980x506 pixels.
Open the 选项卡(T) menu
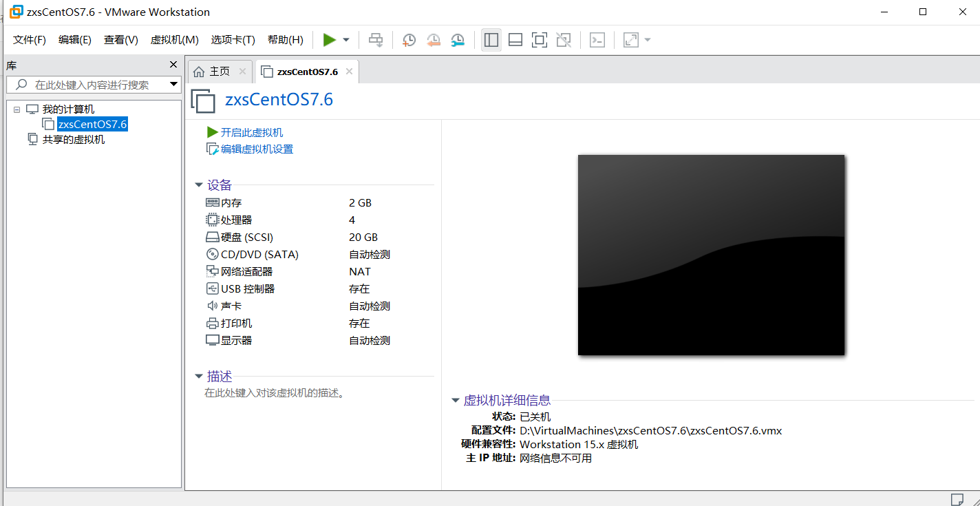[x=233, y=40]
